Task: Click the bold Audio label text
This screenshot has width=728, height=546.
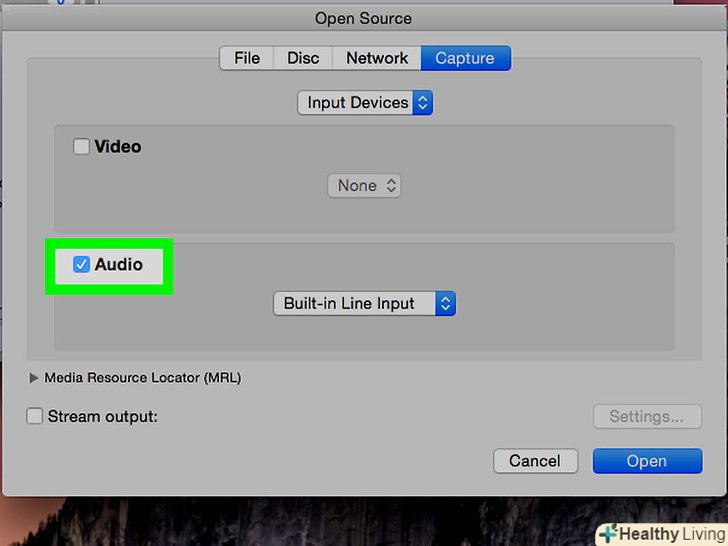Action: 119,265
